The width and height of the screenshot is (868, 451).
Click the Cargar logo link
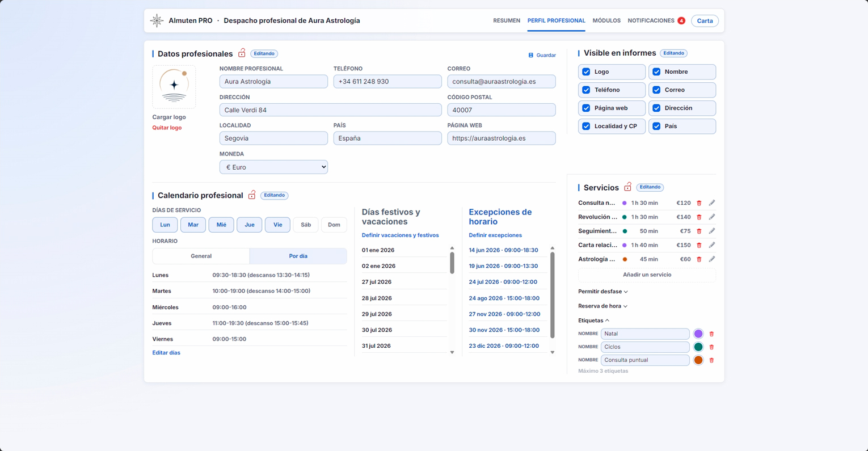pos(169,117)
